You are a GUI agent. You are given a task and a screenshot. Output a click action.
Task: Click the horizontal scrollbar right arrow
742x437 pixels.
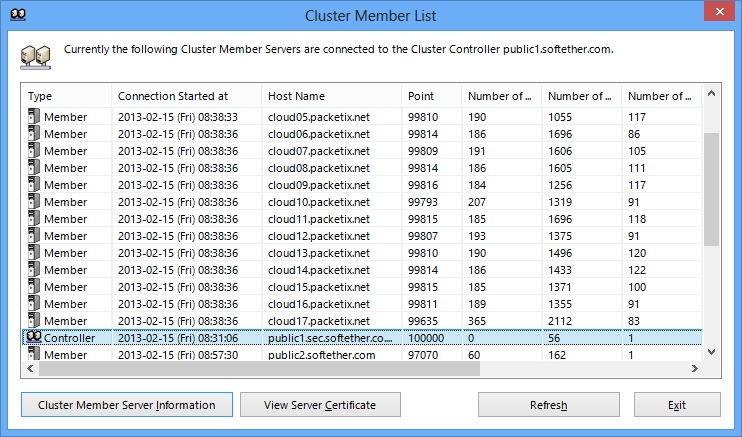[x=695, y=368]
